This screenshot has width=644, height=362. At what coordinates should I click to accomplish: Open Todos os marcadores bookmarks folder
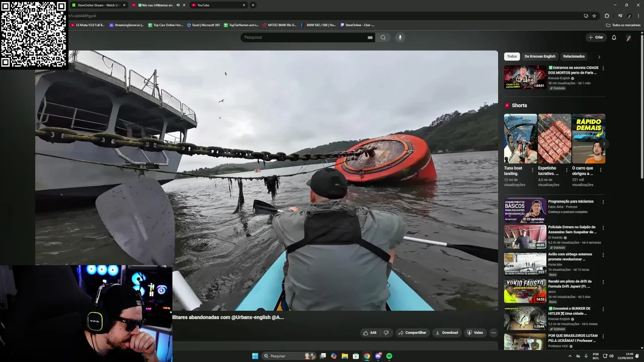coord(623,25)
